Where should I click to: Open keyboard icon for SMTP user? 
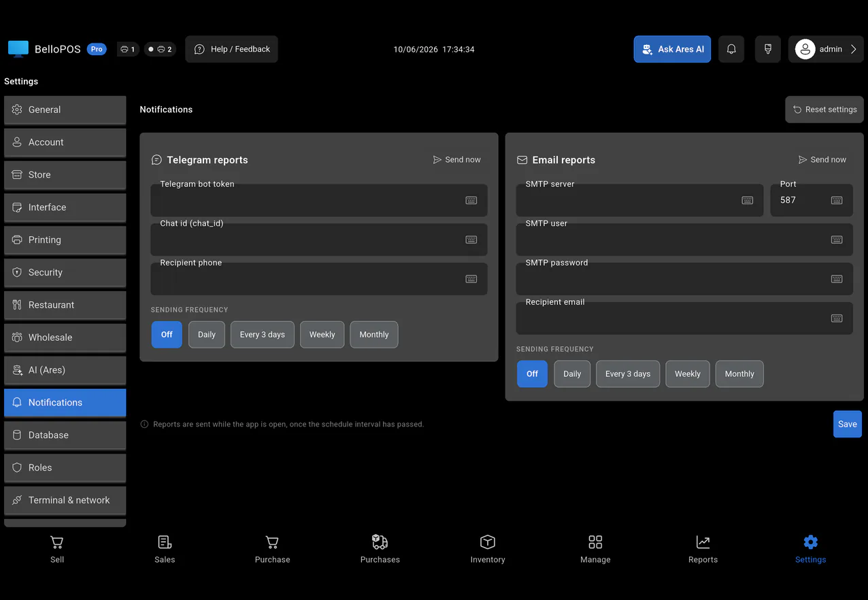pyautogui.click(x=837, y=239)
